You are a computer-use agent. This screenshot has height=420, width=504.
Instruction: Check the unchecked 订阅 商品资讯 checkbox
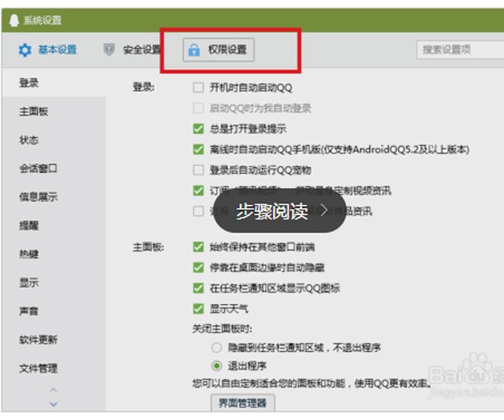point(198,211)
